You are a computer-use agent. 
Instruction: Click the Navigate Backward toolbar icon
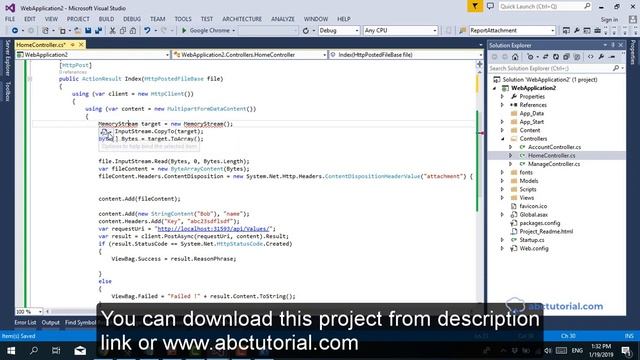[x=15, y=31]
